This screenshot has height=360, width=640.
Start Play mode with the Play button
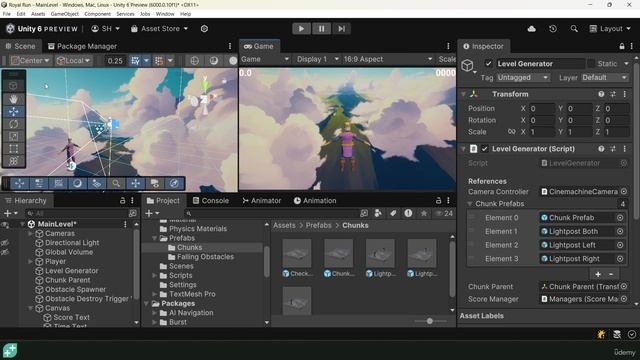301,29
